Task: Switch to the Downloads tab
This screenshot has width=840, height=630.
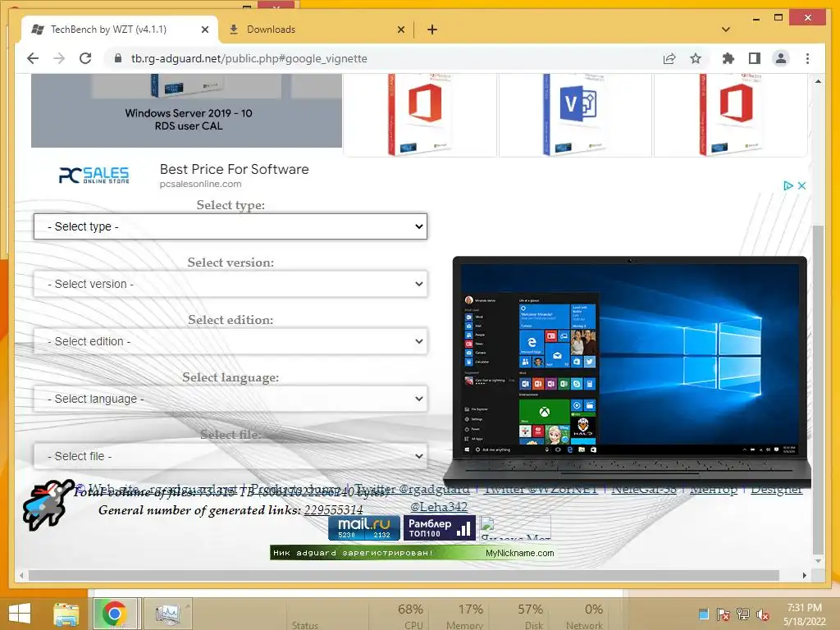Action: pos(316,30)
